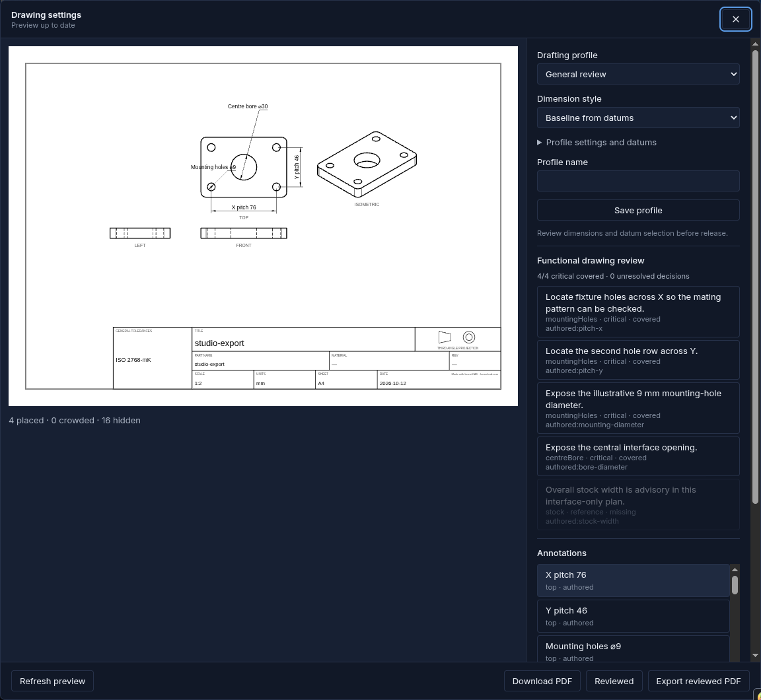
Task: Click the third angle projection symbol
Action: click(457, 337)
